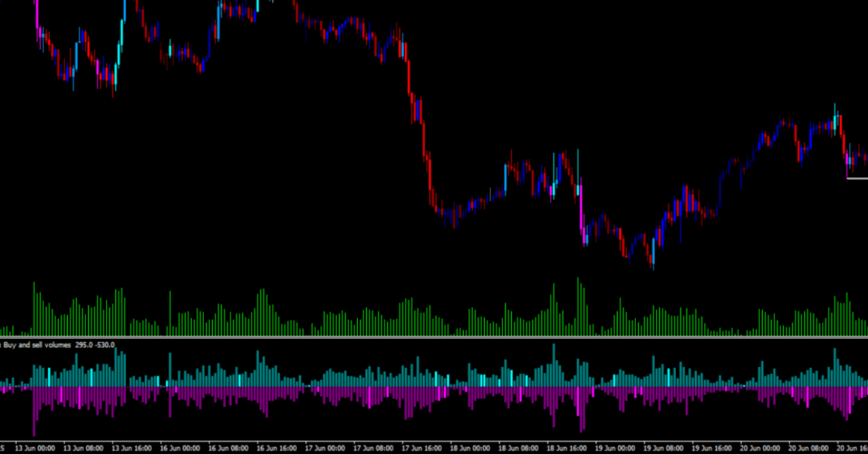Click the 17 Jun 08:00 time label
The image size is (868, 454).
tap(374, 449)
